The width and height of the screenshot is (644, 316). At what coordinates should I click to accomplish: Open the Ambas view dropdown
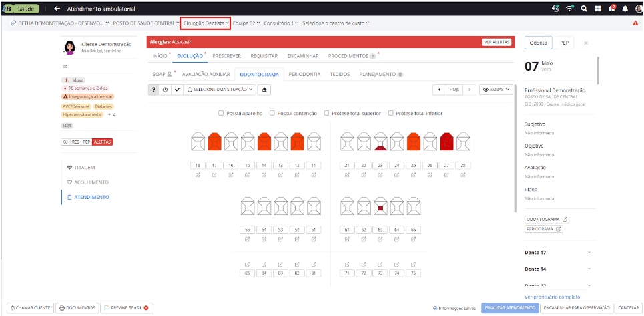496,89
